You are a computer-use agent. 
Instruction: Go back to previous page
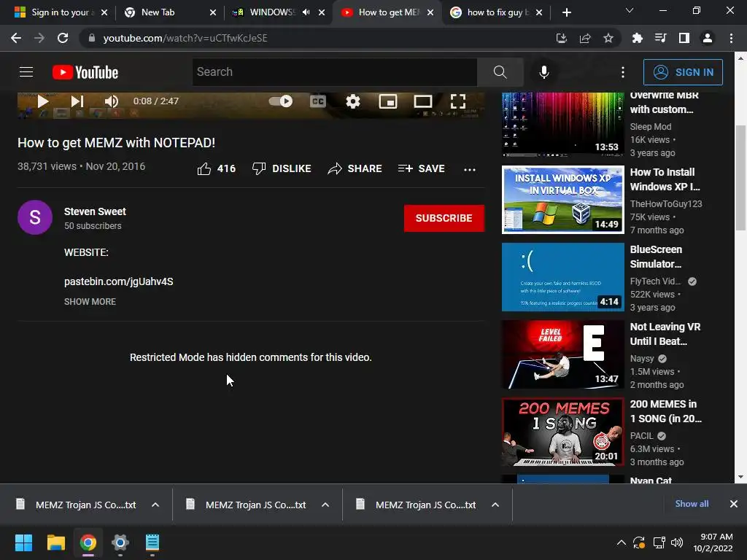tap(16, 38)
